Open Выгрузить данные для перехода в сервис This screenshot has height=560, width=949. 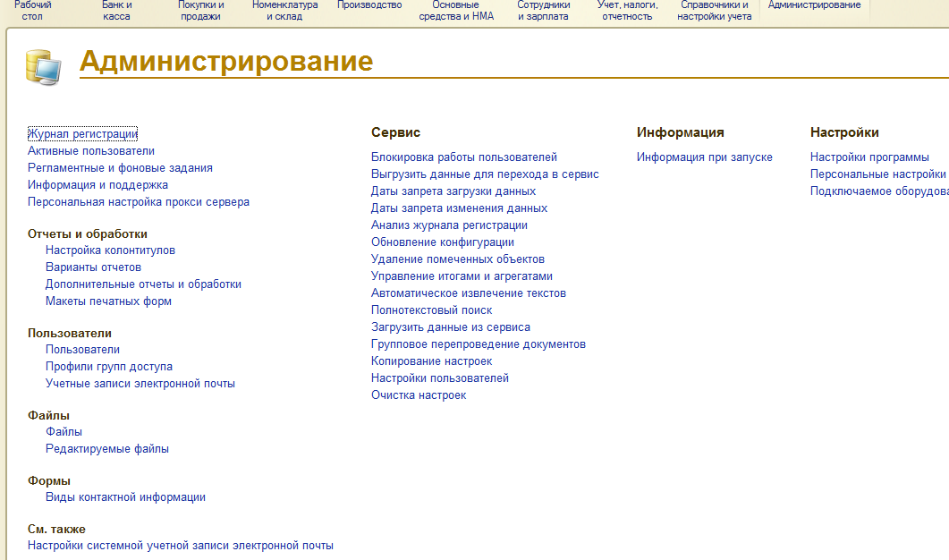[x=485, y=174]
